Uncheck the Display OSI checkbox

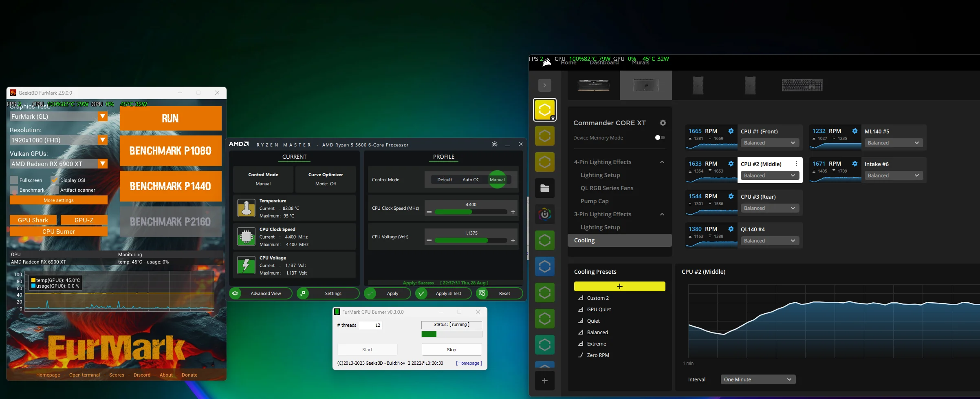click(x=55, y=180)
